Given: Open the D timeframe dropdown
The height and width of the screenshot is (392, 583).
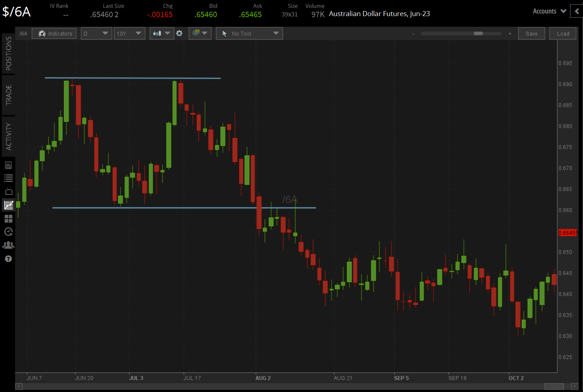Looking at the screenshot, I should [96, 33].
